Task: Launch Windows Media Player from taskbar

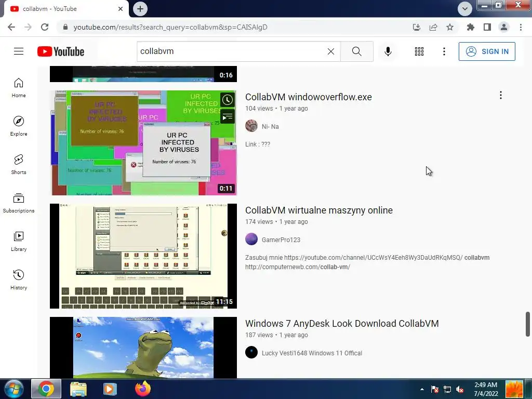Action: tap(110, 389)
